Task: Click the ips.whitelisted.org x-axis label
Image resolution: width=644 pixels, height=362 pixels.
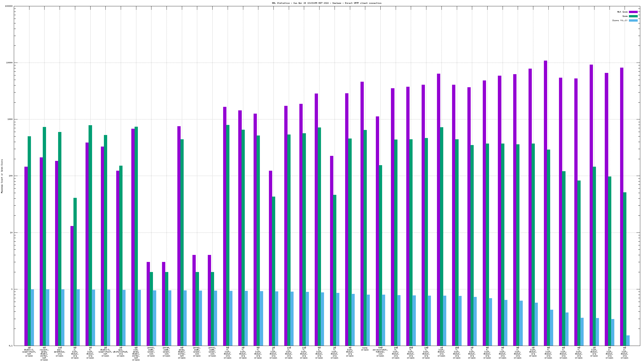Action: tap(121, 352)
